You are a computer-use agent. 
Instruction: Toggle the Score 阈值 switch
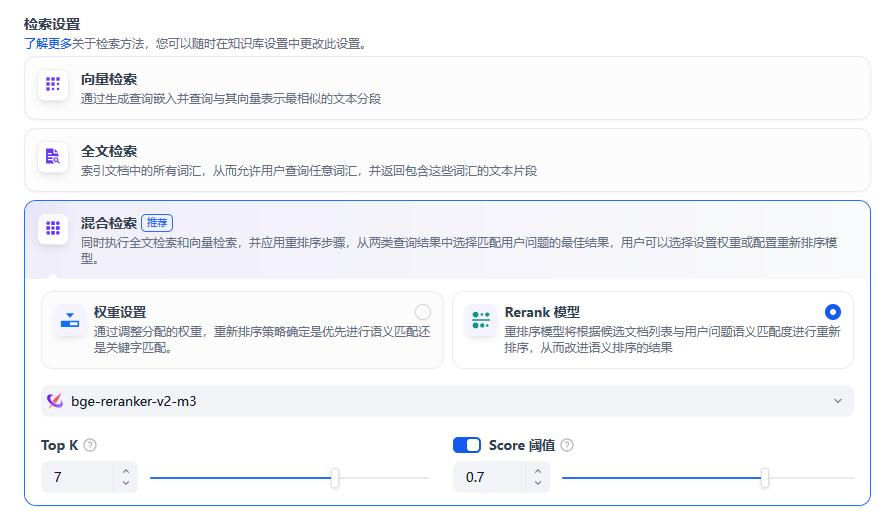tap(467, 445)
